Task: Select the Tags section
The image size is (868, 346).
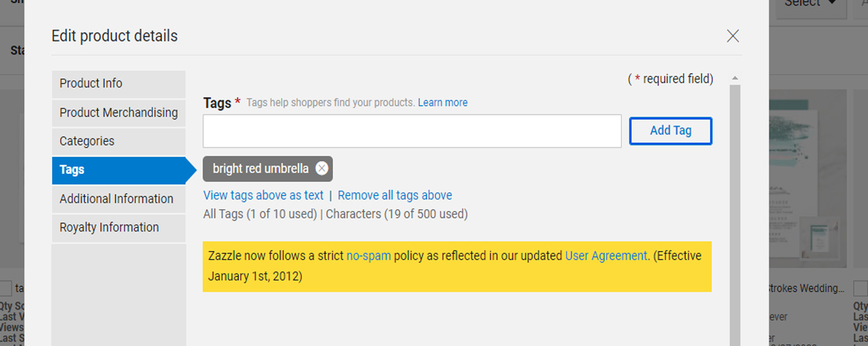Action: coord(118,170)
